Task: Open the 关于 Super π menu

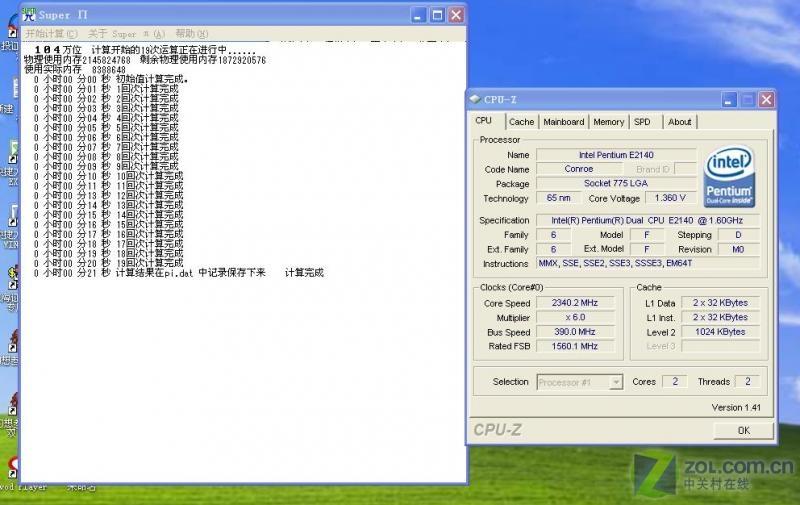Action: [x=126, y=34]
